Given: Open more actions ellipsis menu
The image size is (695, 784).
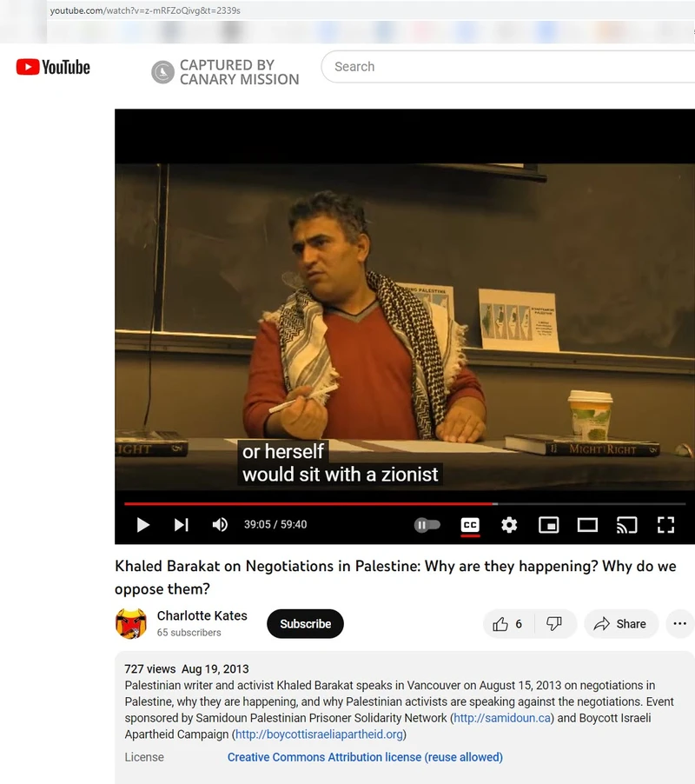Looking at the screenshot, I should tap(680, 623).
